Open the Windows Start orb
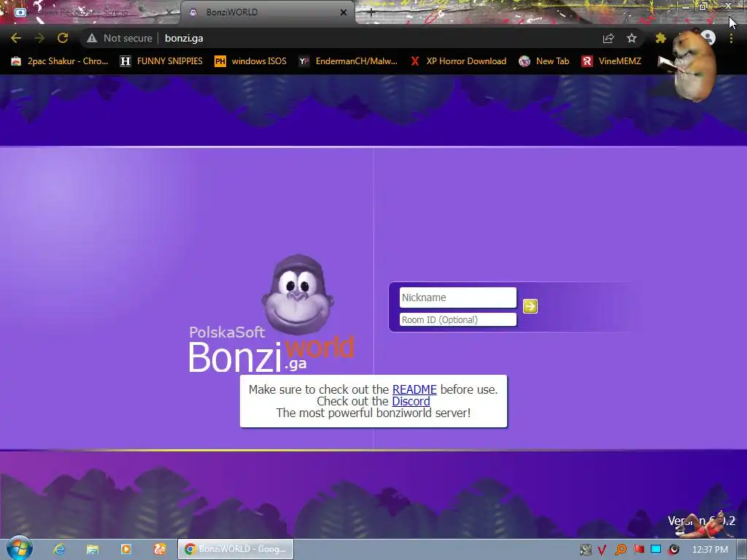 click(x=19, y=548)
